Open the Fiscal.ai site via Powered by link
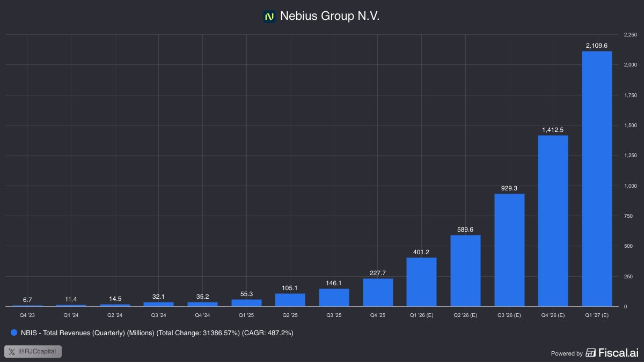Image resolution: width=644 pixels, height=362 pixels. coord(567,353)
